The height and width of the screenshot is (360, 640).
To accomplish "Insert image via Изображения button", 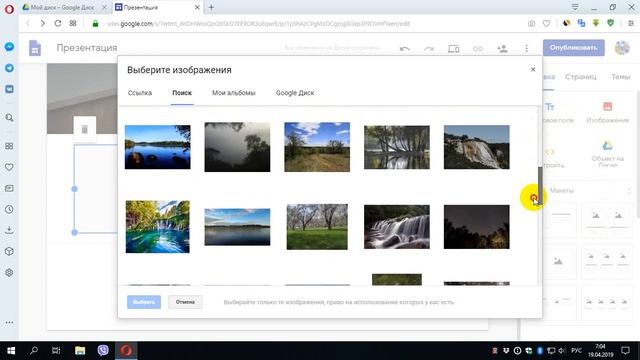I will pyautogui.click(x=607, y=113).
